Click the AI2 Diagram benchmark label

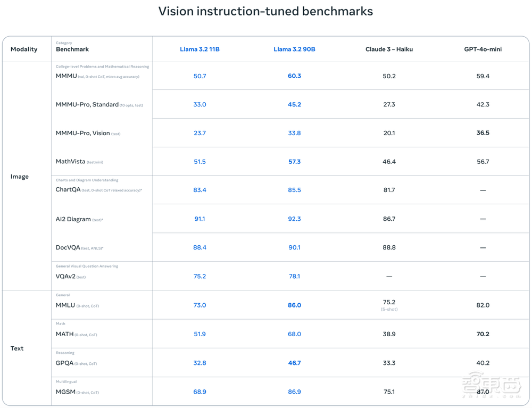pos(73,219)
